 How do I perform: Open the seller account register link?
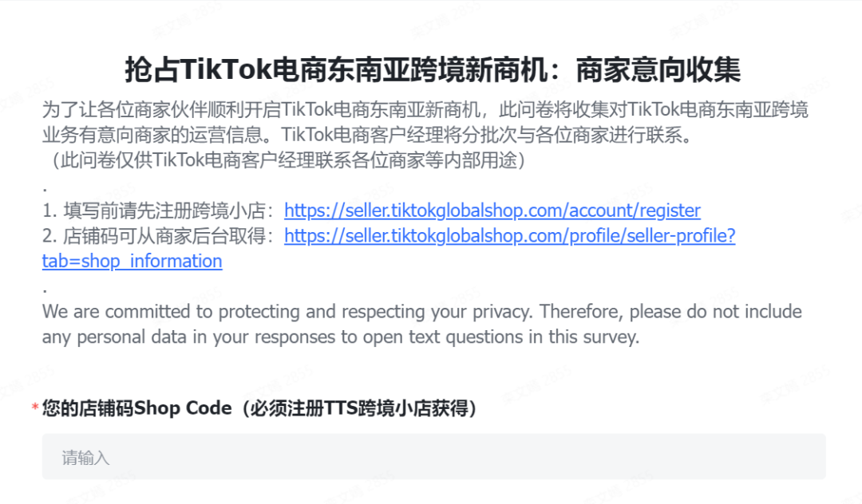click(492, 211)
